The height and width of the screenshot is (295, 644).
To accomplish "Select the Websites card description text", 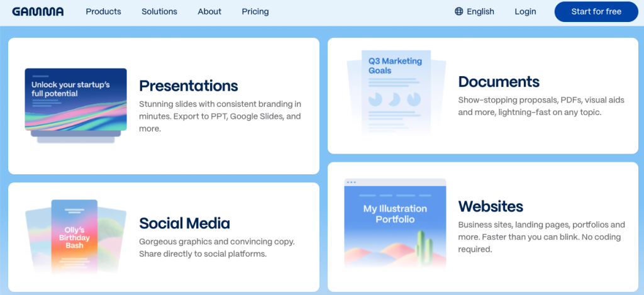I will click(x=541, y=237).
